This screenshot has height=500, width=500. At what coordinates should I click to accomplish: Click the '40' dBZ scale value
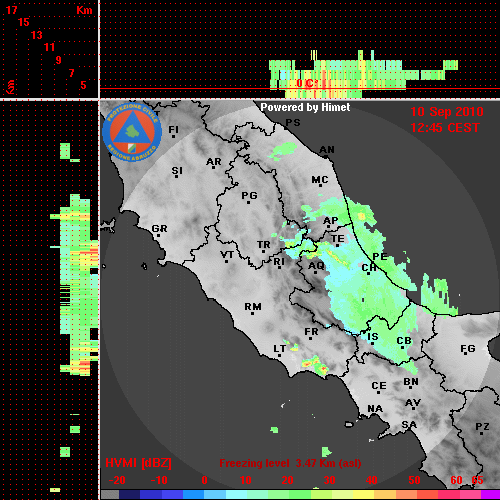(372, 480)
